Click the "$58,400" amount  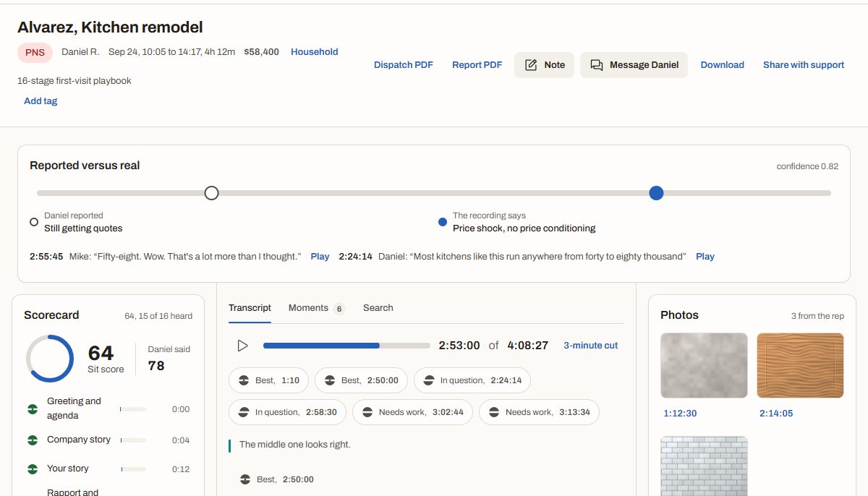coord(261,52)
